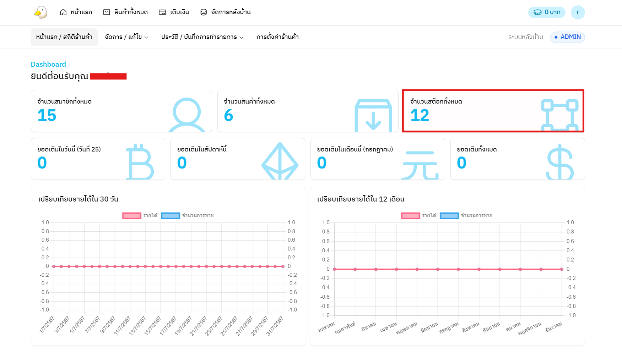The height and width of the screenshot is (364, 622).
Task: Click the dollar sign icon in total top-up card
Action: (x=560, y=161)
